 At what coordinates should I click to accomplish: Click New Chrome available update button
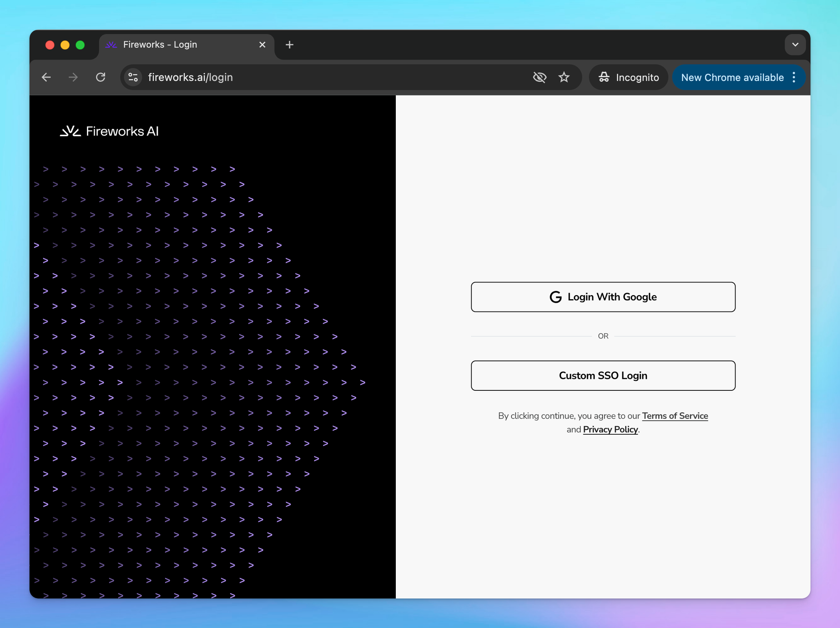point(732,77)
